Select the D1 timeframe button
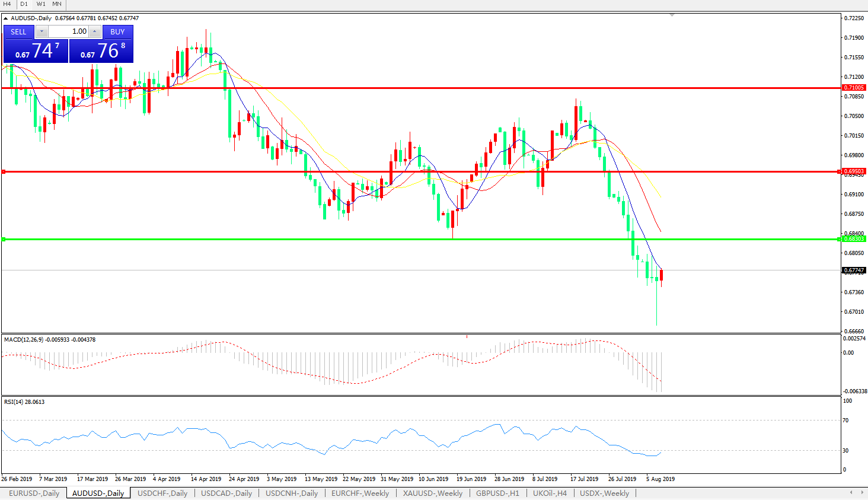This screenshot has height=500, width=868. pyautogui.click(x=24, y=4)
